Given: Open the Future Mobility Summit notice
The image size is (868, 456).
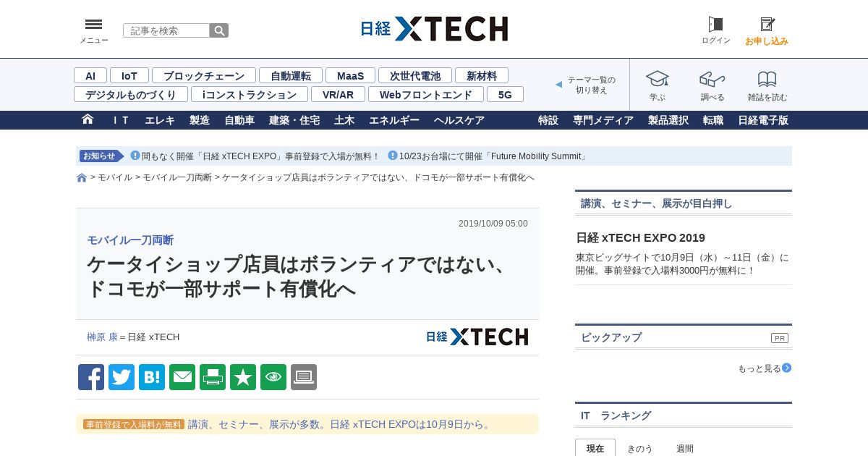Looking at the screenshot, I should 493,156.
